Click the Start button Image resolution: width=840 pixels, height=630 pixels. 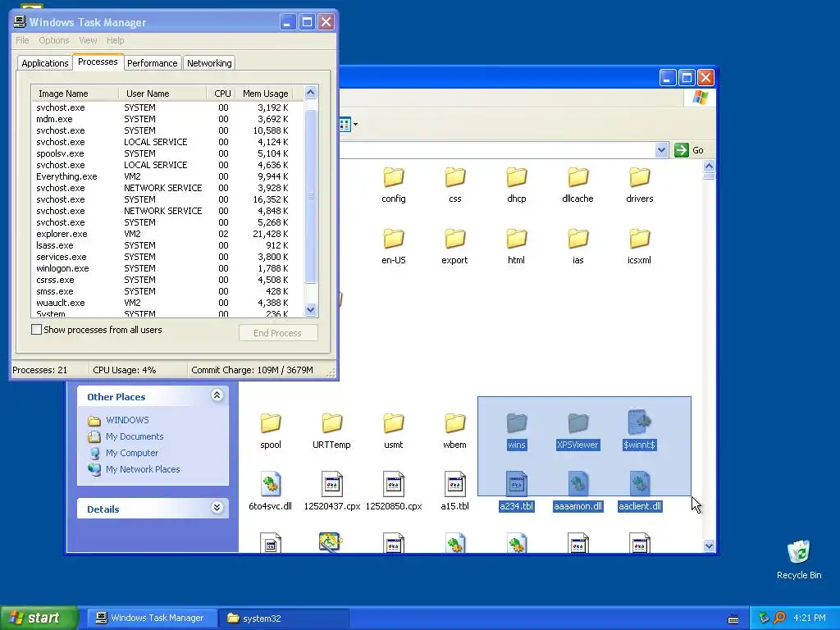(x=38, y=618)
